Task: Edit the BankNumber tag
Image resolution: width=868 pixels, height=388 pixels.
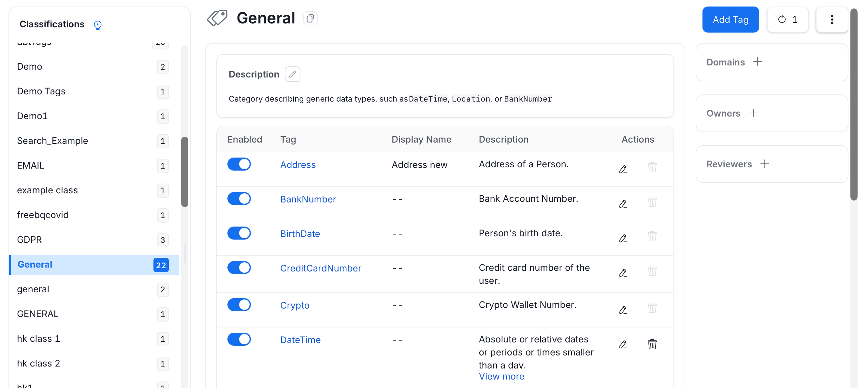Action: (x=623, y=204)
